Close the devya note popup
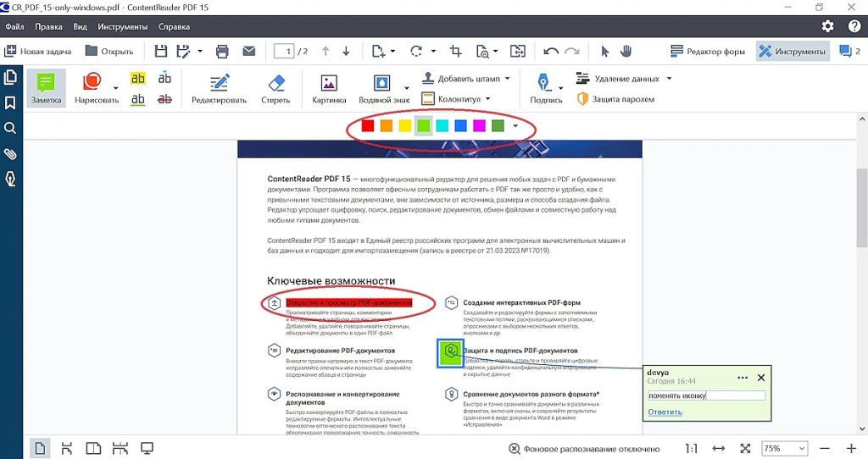 coord(761,378)
